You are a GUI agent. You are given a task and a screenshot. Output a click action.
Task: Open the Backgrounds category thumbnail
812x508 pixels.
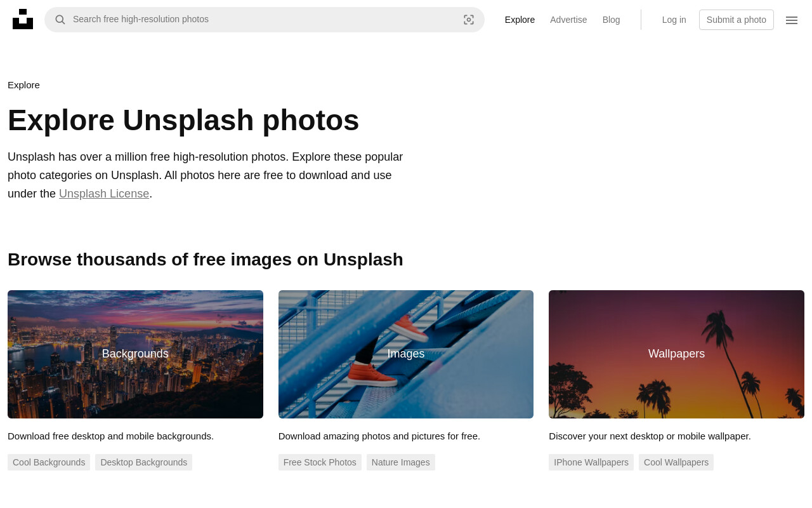(135, 354)
